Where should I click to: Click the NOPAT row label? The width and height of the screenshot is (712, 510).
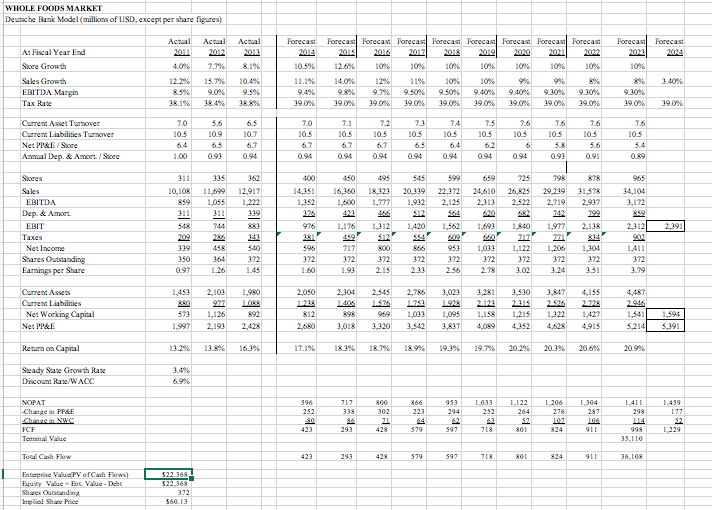pos(34,402)
